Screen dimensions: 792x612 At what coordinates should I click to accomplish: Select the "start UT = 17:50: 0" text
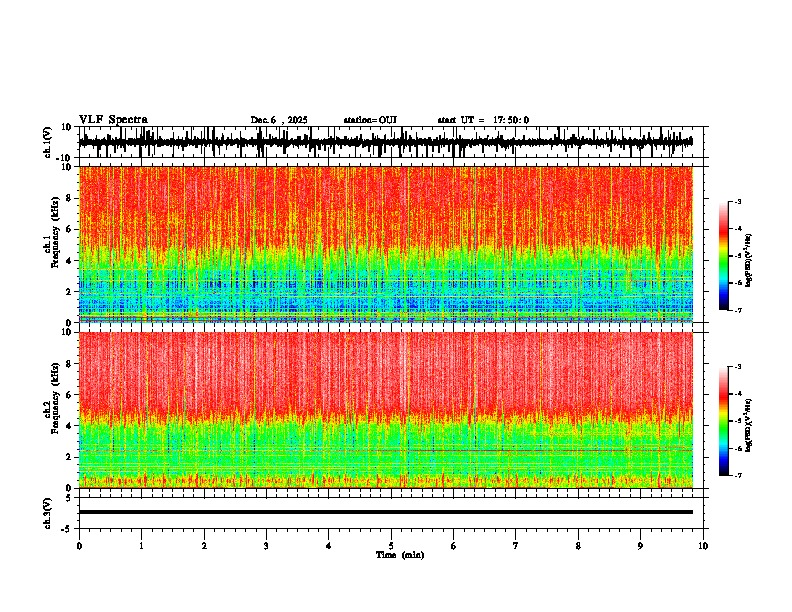coord(483,120)
